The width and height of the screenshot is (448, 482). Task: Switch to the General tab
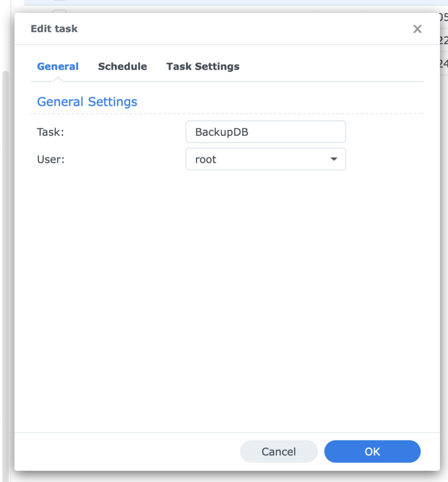(58, 66)
